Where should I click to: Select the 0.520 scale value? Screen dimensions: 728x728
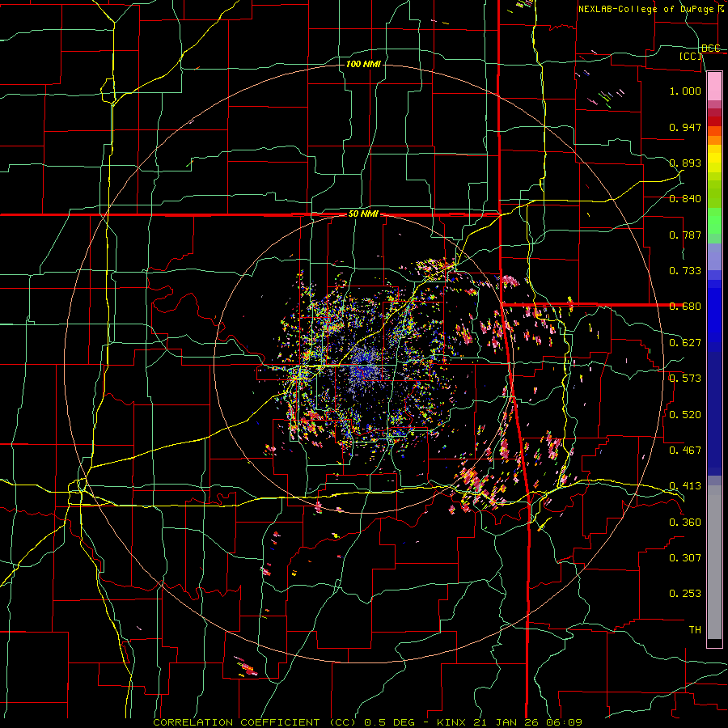(x=685, y=415)
